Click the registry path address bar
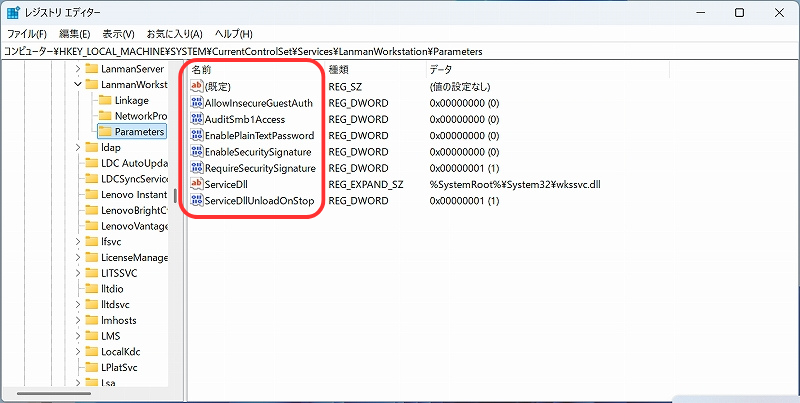 coord(400,50)
